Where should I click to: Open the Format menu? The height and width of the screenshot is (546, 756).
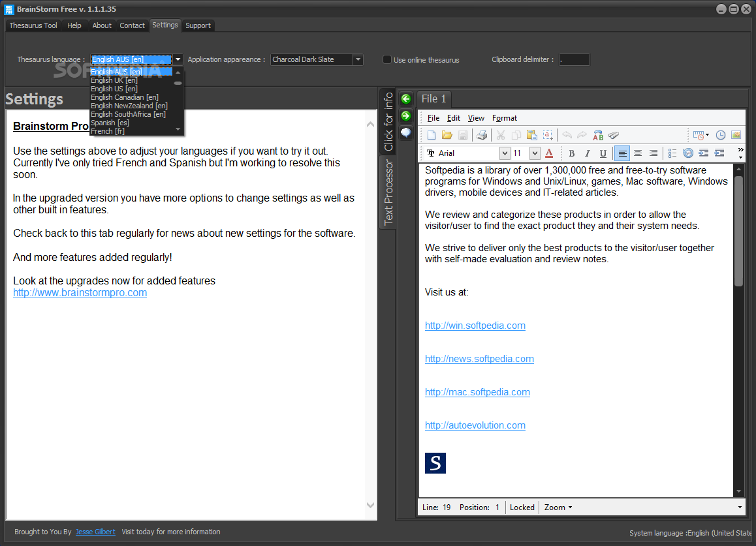pyautogui.click(x=504, y=118)
